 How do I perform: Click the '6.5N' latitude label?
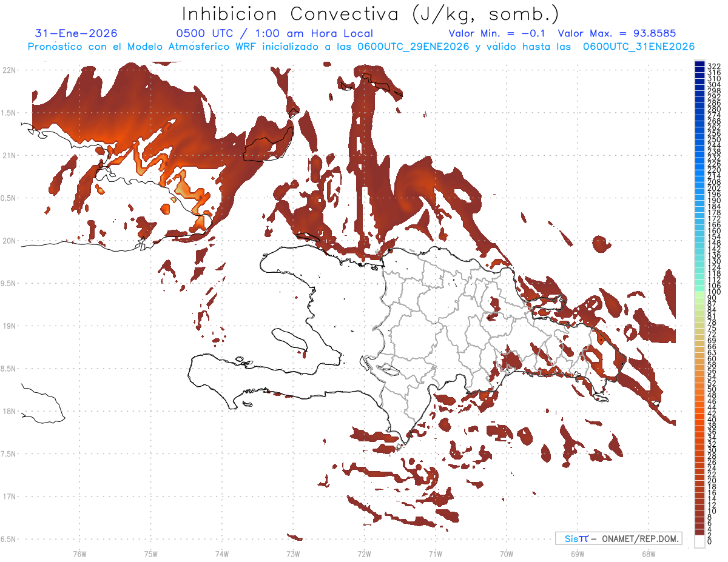9,539
